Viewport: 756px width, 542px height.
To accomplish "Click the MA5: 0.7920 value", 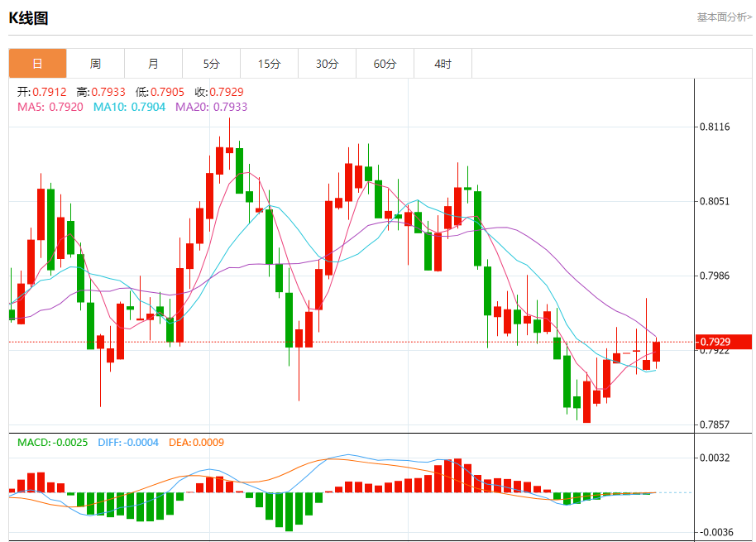I will (50, 107).
